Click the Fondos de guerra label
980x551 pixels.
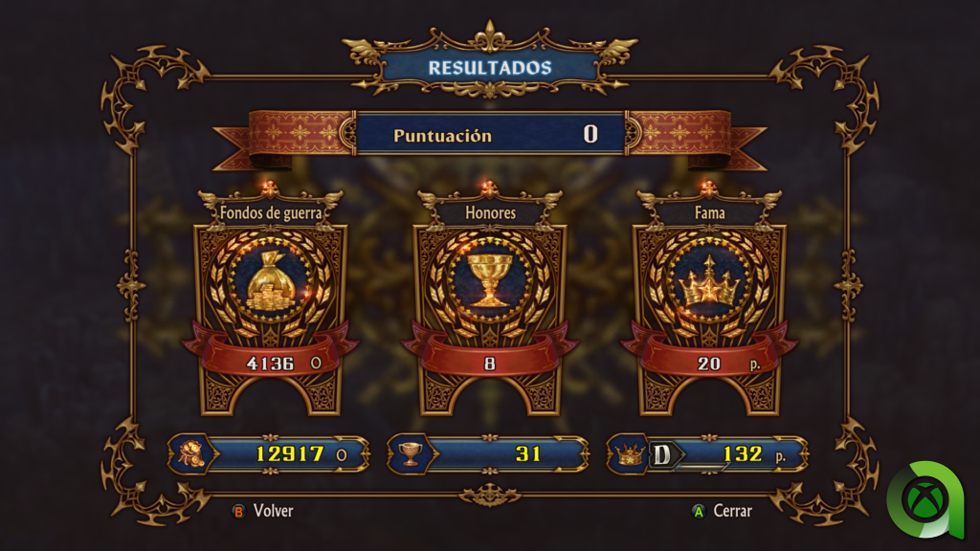pos(271,212)
